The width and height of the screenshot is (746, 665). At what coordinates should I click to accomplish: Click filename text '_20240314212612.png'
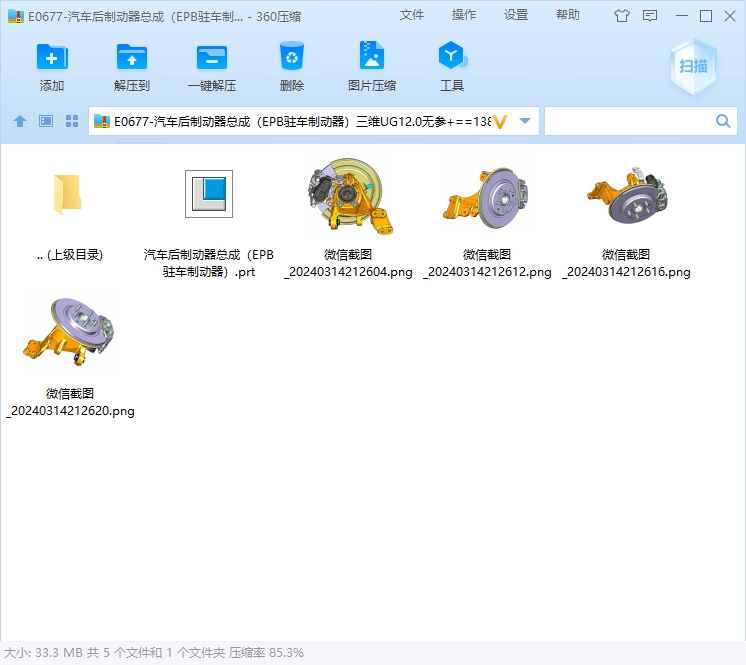[487, 272]
